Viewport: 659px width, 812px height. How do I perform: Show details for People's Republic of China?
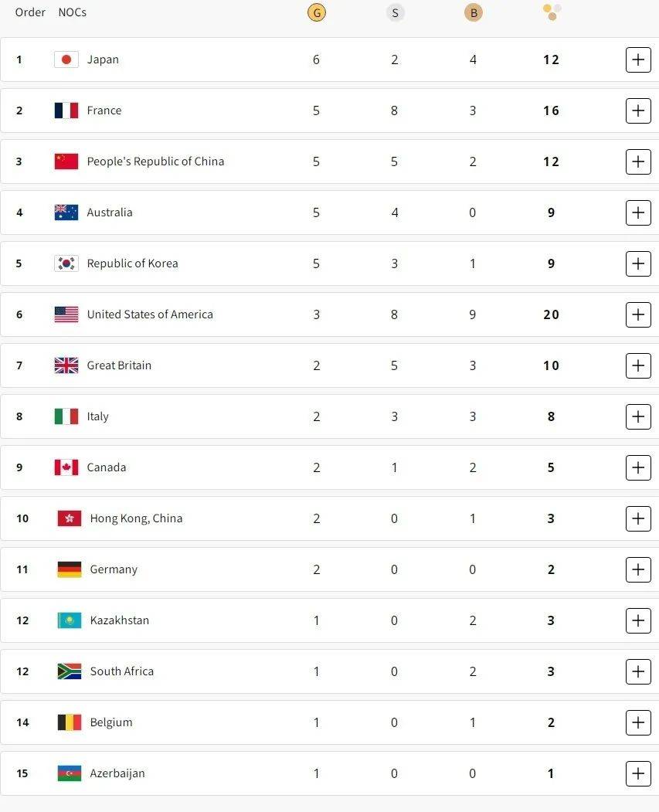tap(638, 161)
